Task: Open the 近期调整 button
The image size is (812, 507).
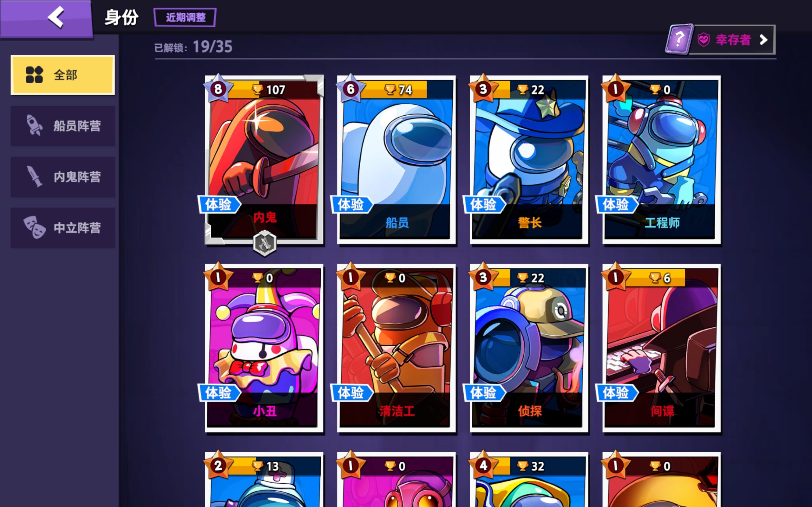Action: click(x=185, y=17)
